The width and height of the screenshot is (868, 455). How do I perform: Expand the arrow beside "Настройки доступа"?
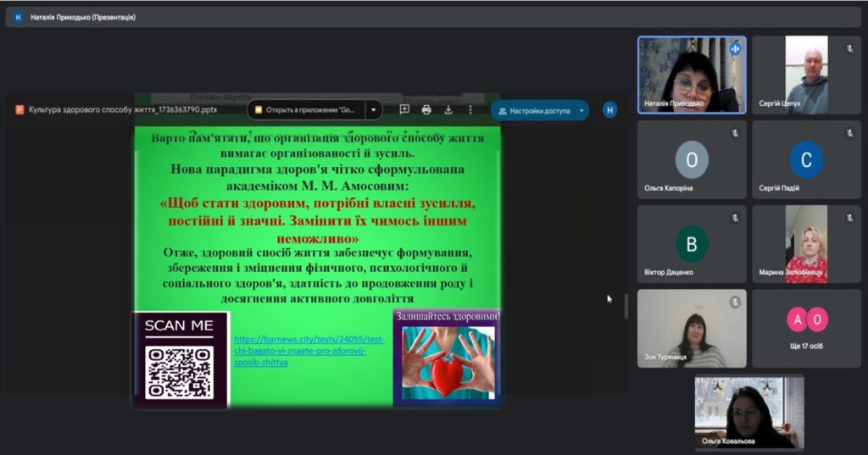581,110
